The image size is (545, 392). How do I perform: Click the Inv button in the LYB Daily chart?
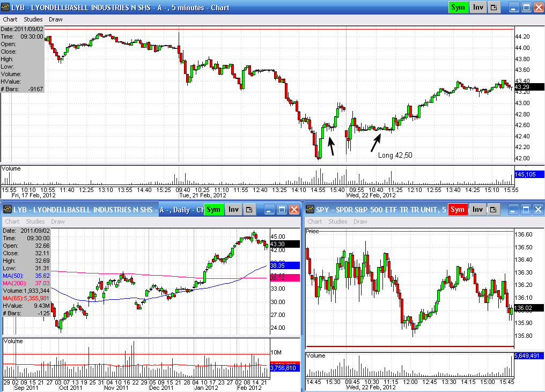pyautogui.click(x=233, y=210)
